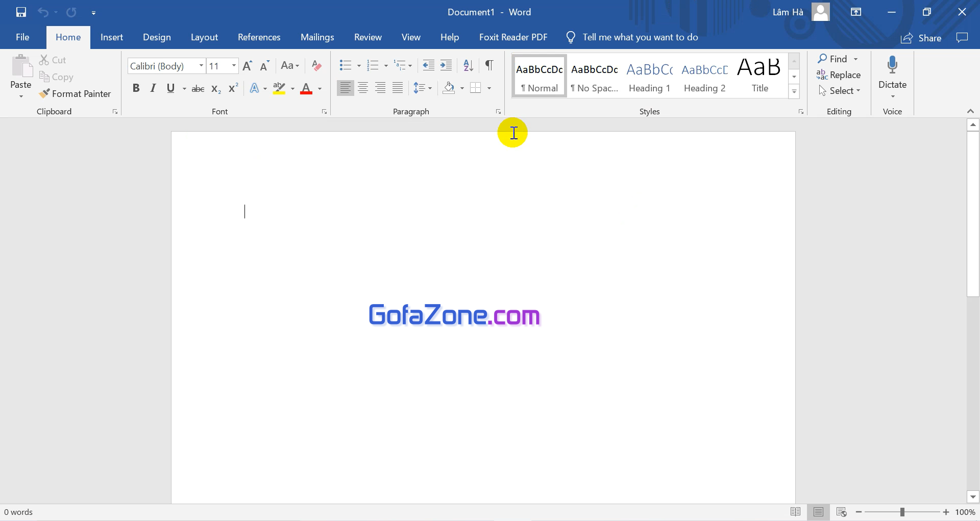Click the Redo icon in quick access toolbar

click(x=71, y=12)
